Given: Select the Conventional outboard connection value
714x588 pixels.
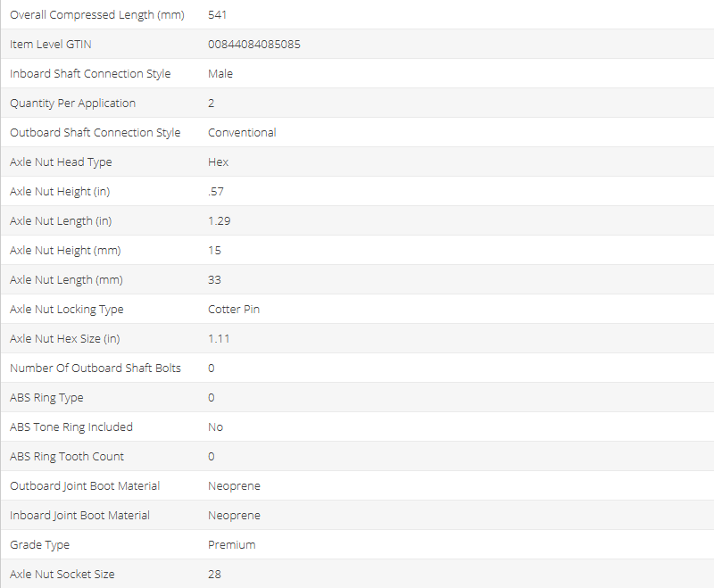Looking at the screenshot, I should pyautogui.click(x=242, y=132).
